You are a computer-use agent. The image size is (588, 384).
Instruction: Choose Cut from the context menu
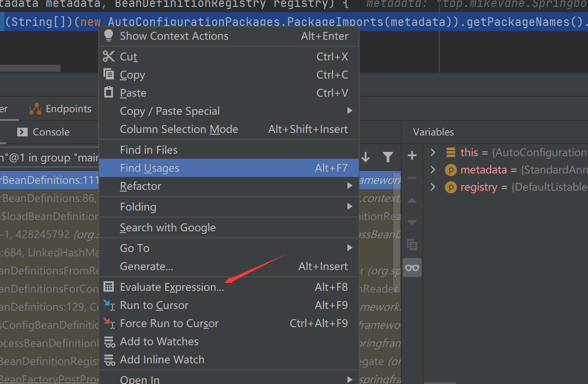229,57
